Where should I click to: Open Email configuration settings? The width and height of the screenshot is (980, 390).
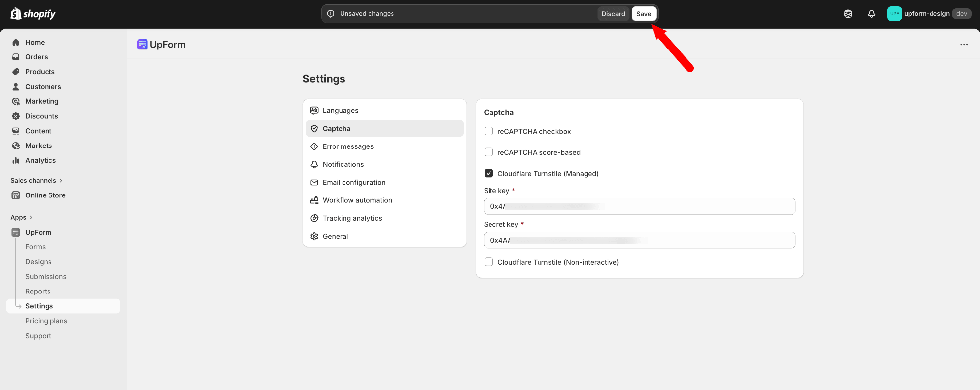point(385,182)
